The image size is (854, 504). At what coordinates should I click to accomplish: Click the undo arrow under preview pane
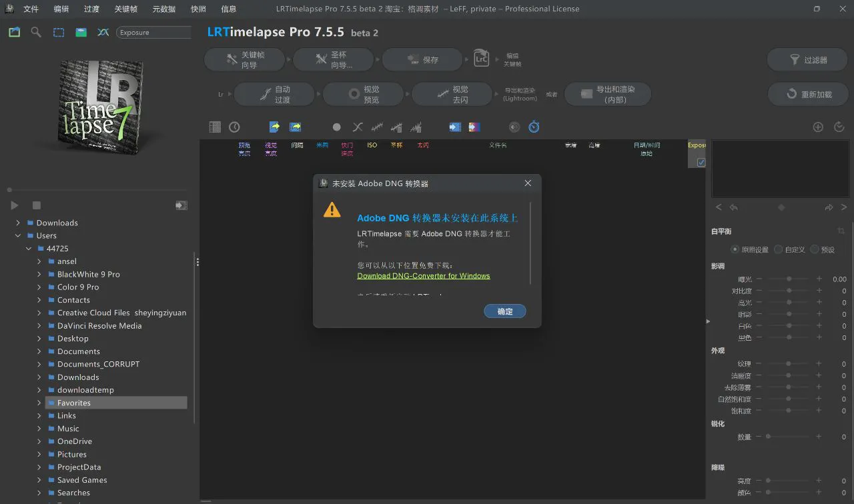pyautogui.click(x=733, y=207)
